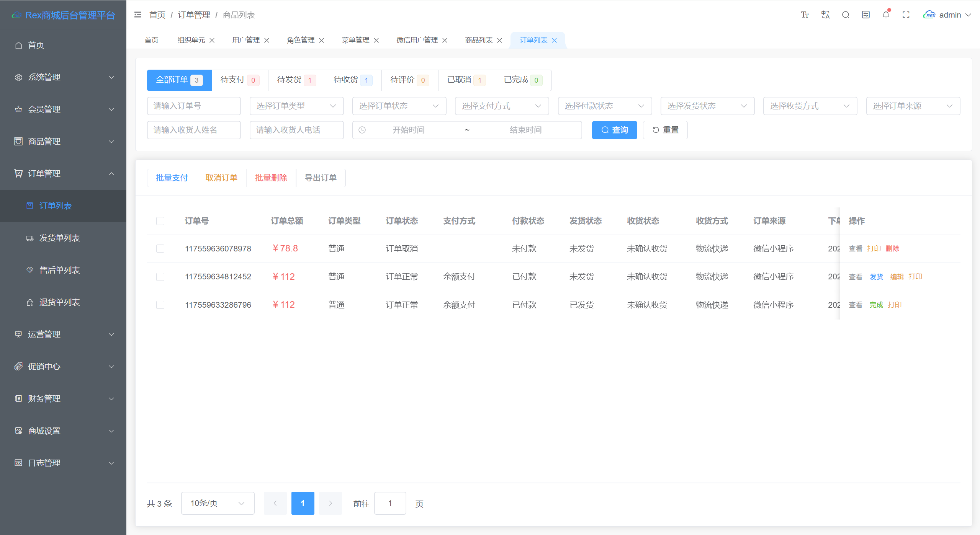Open the notification bell
The height and width of the screenshot is (535, 980).
[886, 15]
